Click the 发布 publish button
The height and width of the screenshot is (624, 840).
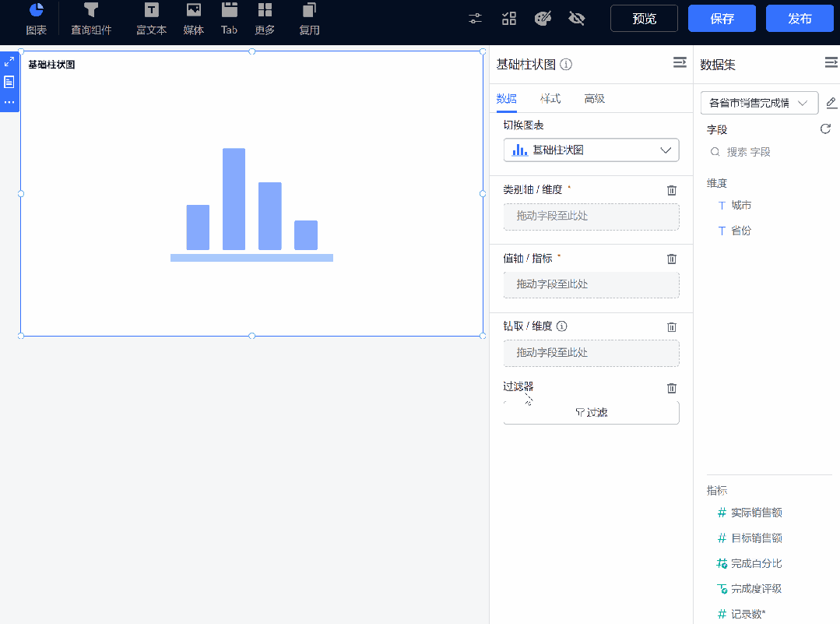[800, 18]
